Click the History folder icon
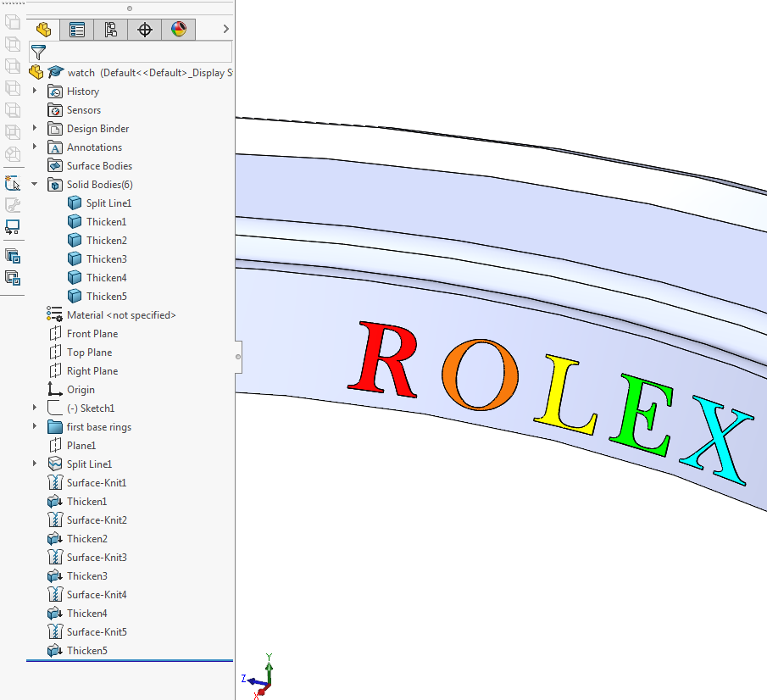The image size is (767, 700). (55, 92)
